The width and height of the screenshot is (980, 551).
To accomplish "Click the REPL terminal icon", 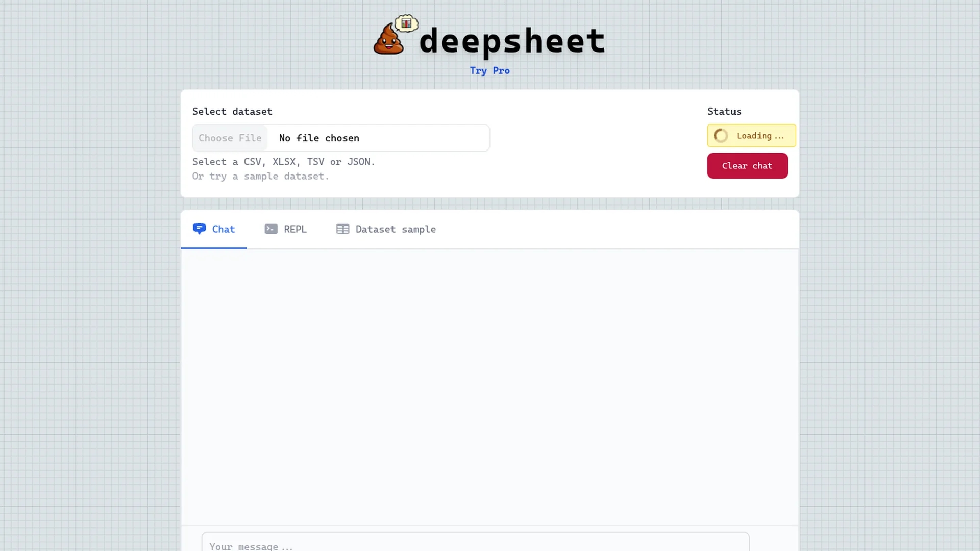I will (271, 229).
